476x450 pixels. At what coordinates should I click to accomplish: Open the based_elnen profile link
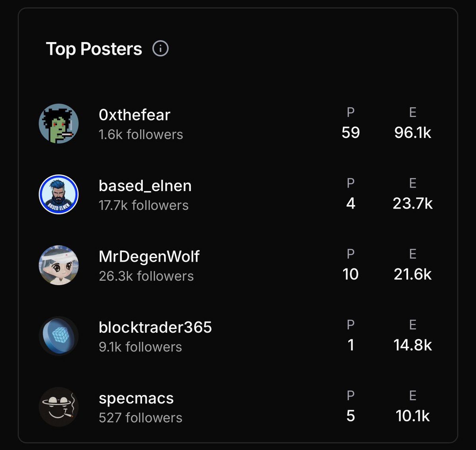click(145, 186)
